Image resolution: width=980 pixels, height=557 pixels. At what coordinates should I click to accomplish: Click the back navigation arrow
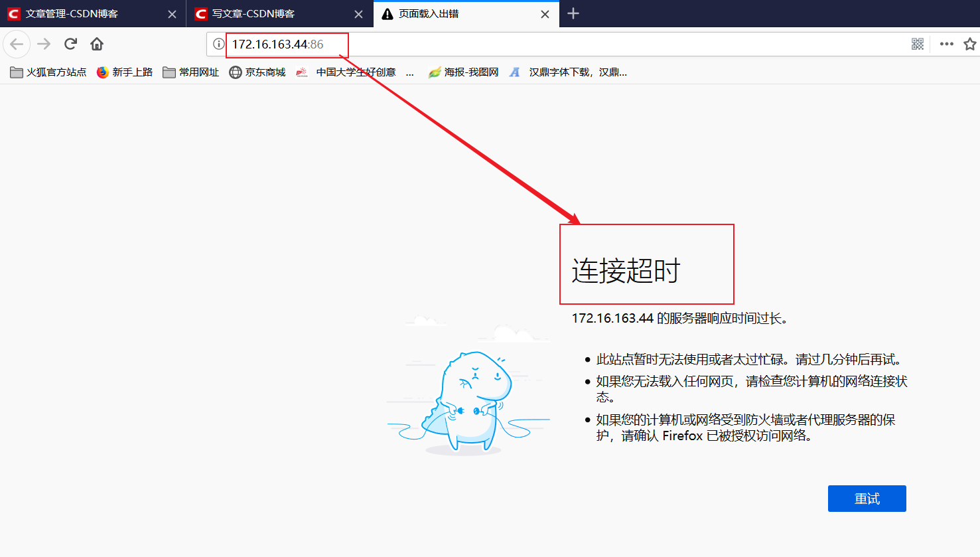click(x=17, y=44)
